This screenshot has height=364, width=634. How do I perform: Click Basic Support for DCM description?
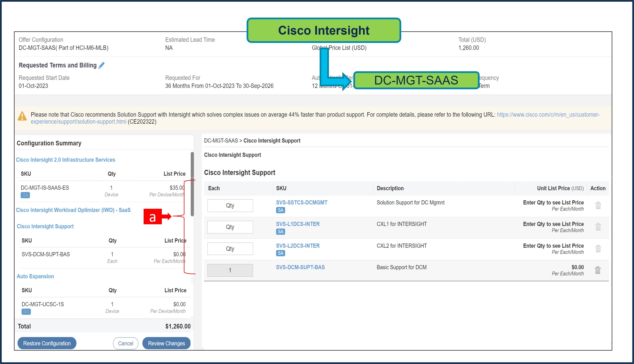(402, 267)
